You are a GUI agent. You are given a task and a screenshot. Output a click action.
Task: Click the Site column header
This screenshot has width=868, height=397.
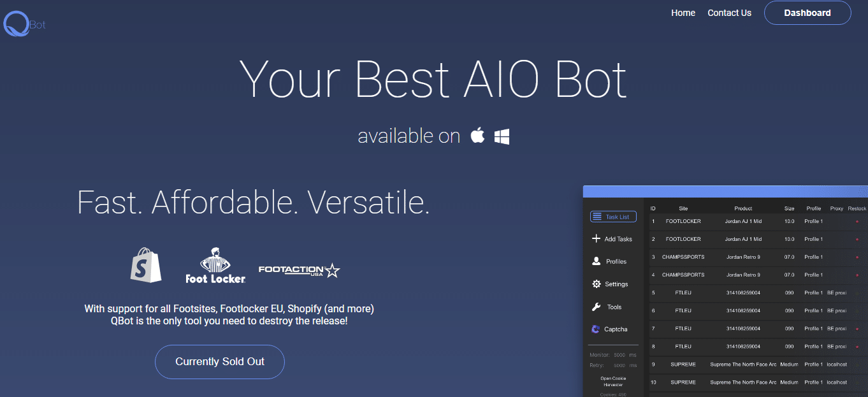[683, 208]
